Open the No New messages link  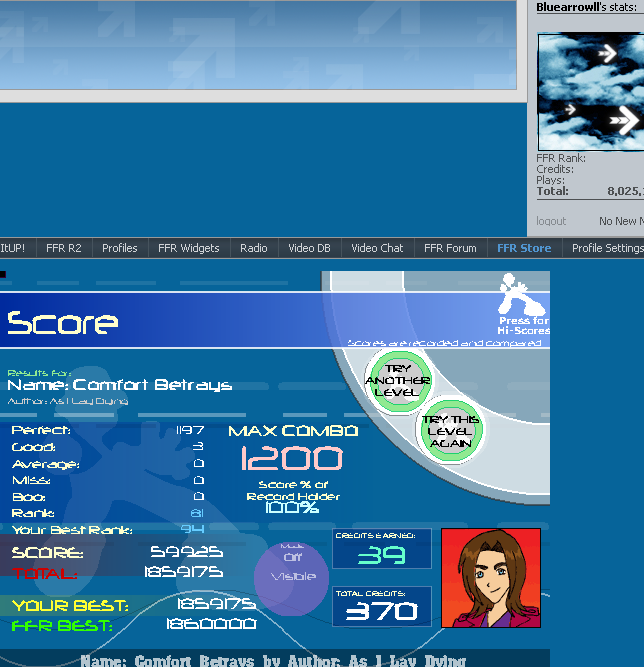coord(620,221)
